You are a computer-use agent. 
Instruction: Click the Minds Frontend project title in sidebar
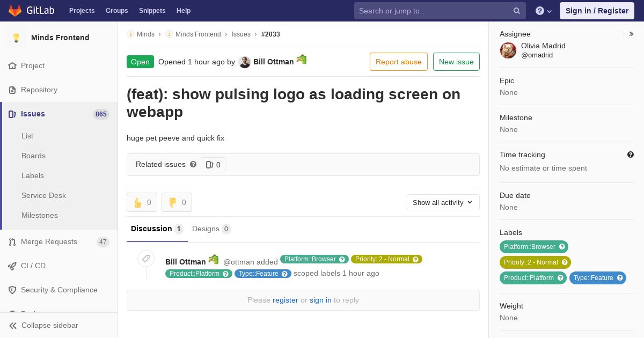(60, 38)
